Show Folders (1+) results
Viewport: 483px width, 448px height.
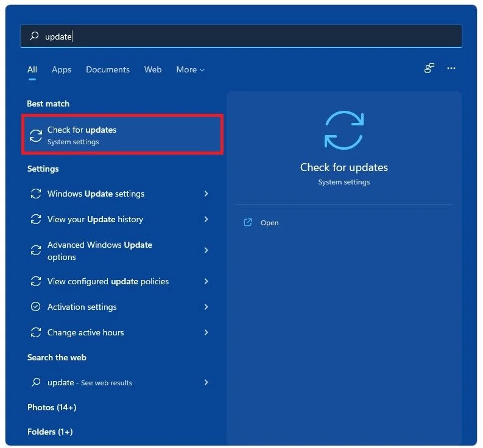(x=50, y=432)
